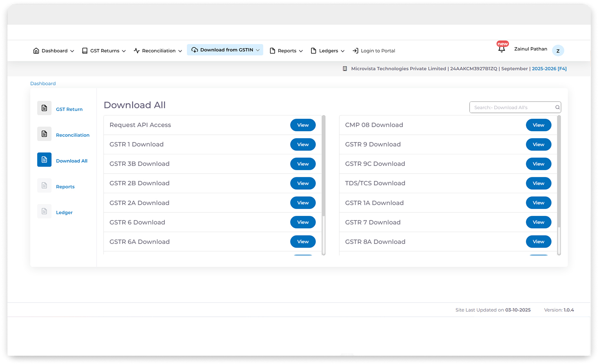Expand the Reconciliation navigation dropdown
The height and width of the screenshot is (364, 599).
(181, 51)
